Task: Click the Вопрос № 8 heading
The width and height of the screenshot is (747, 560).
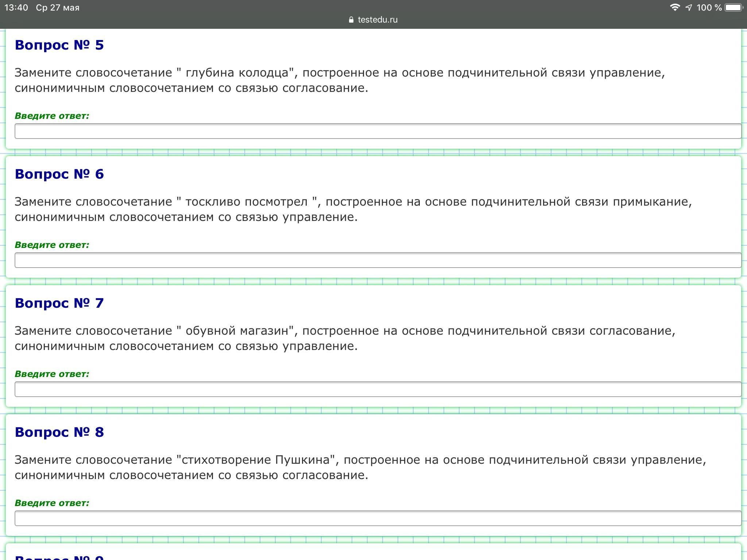Action: [x=59, y=432]
